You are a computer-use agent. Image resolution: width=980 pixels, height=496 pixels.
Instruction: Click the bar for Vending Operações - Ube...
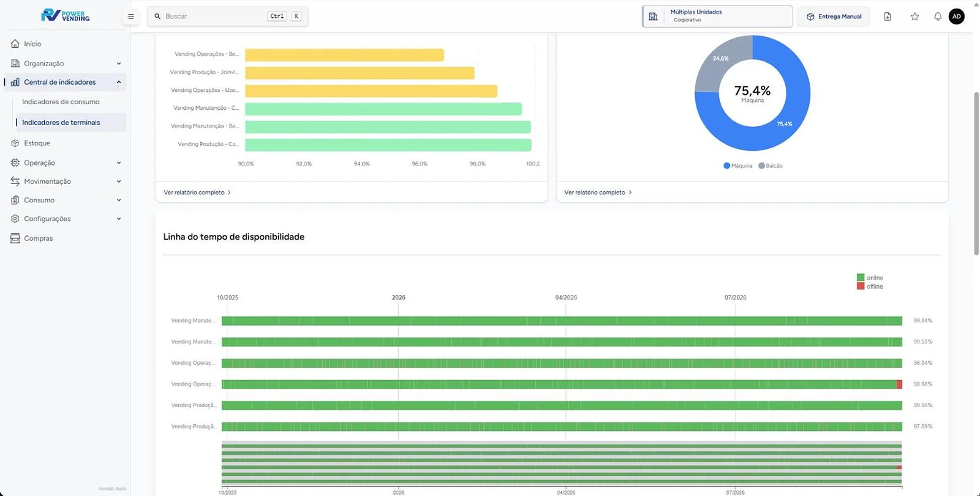coord(371,91)
